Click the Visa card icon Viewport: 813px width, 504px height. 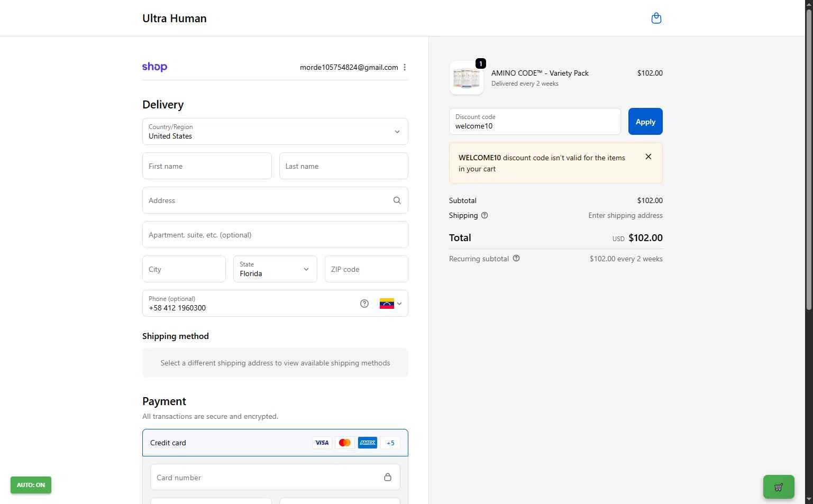322,443
